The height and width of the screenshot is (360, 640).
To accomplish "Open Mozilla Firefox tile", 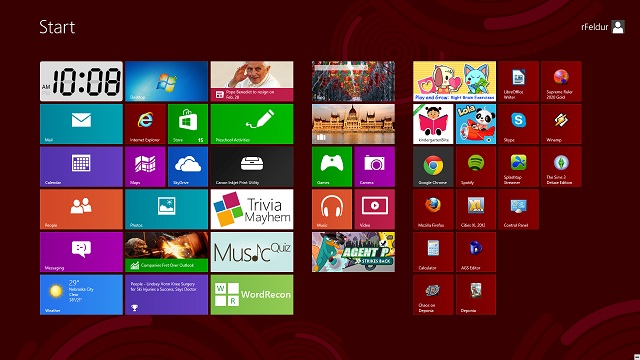I will click(x=433, y=209).
